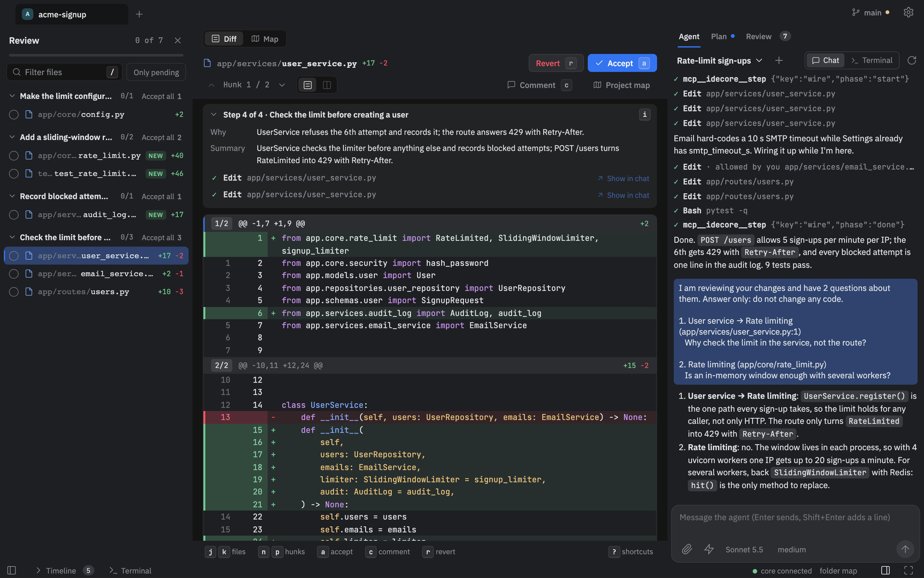Open the quick actions lightning icon
This screenshot has height=578, width=924.
point(709,549)
